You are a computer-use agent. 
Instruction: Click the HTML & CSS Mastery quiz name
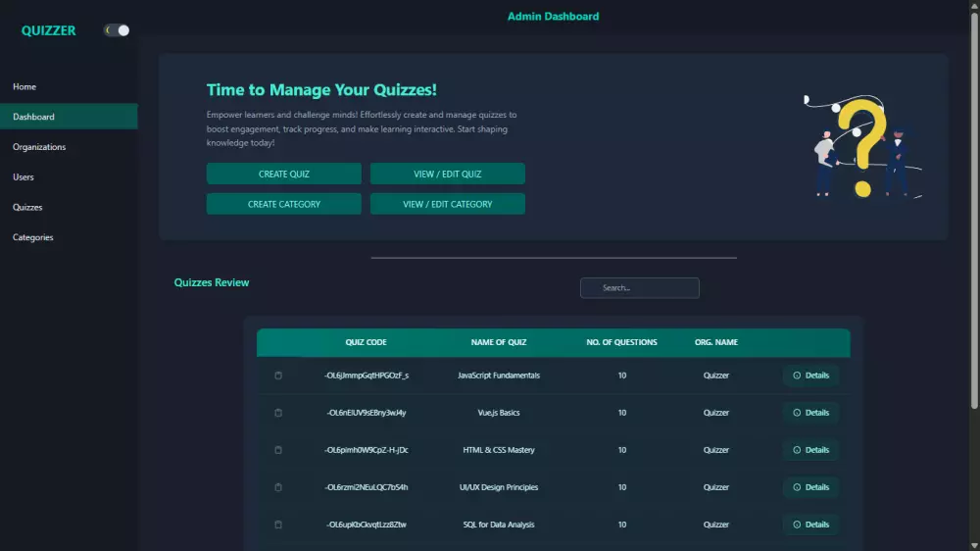click(x=499, y=450)
